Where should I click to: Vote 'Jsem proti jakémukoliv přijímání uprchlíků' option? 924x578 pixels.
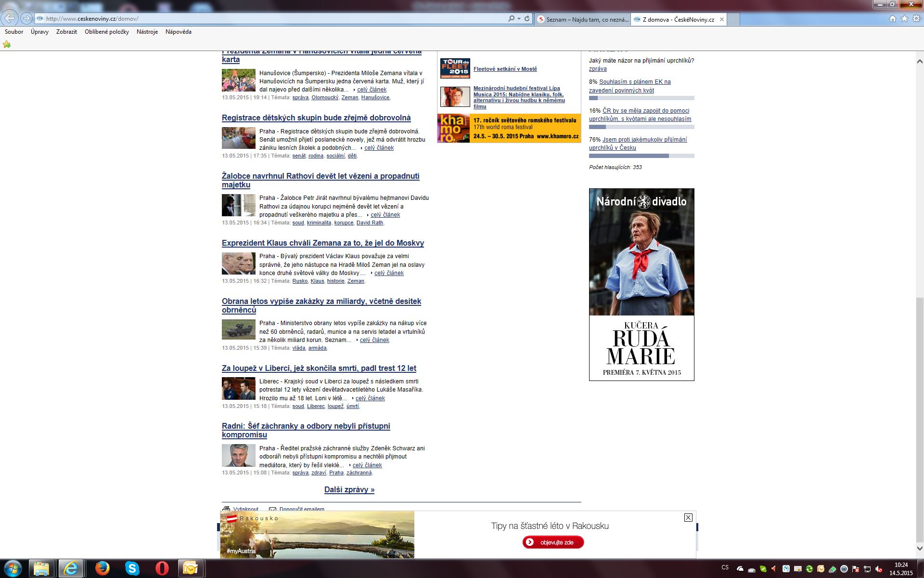(638, 144)
